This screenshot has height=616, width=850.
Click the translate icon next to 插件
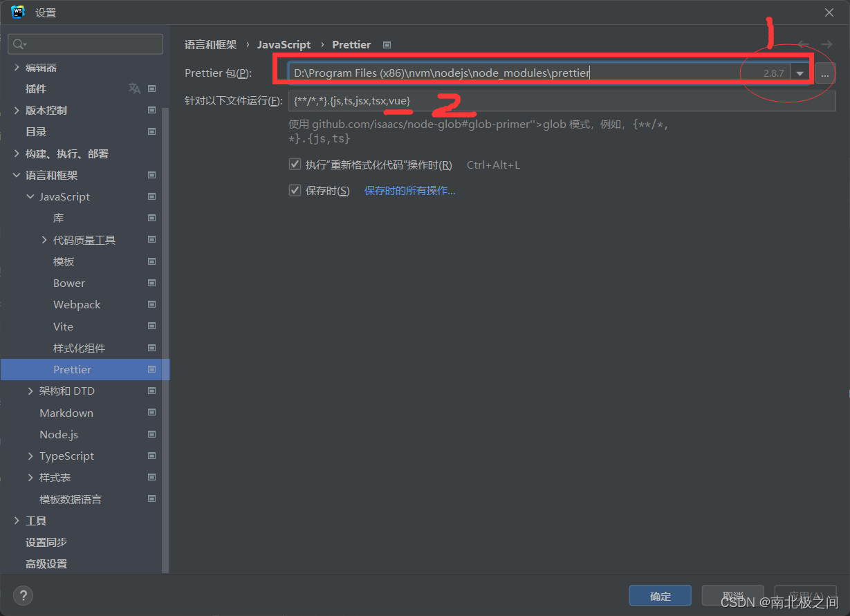(134, 88)
